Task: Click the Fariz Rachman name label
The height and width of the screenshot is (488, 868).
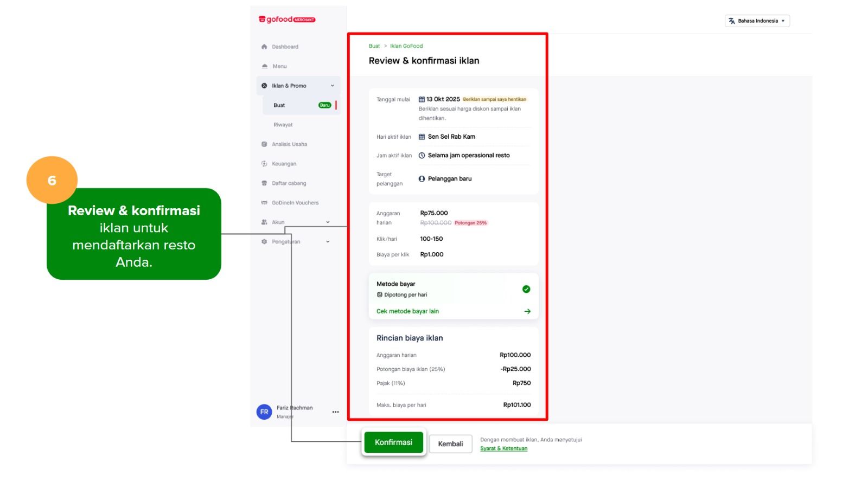Action: point(295,408)
